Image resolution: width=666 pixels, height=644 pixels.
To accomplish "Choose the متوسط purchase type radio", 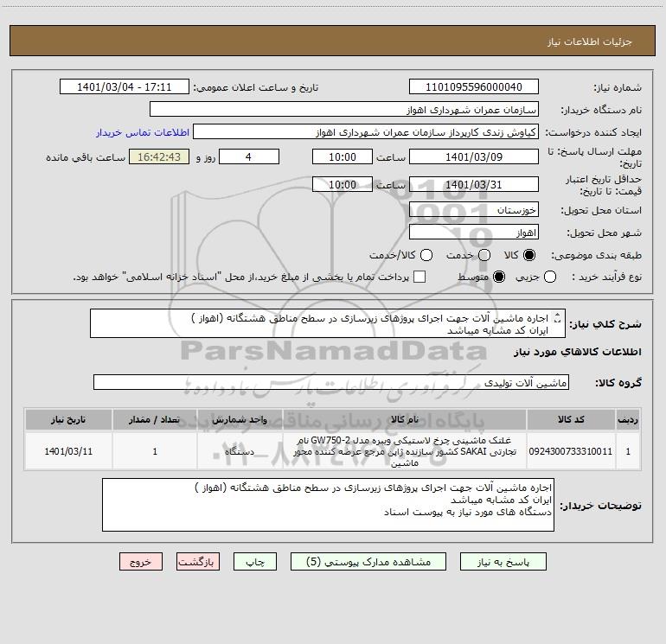I will coord(499,277).
